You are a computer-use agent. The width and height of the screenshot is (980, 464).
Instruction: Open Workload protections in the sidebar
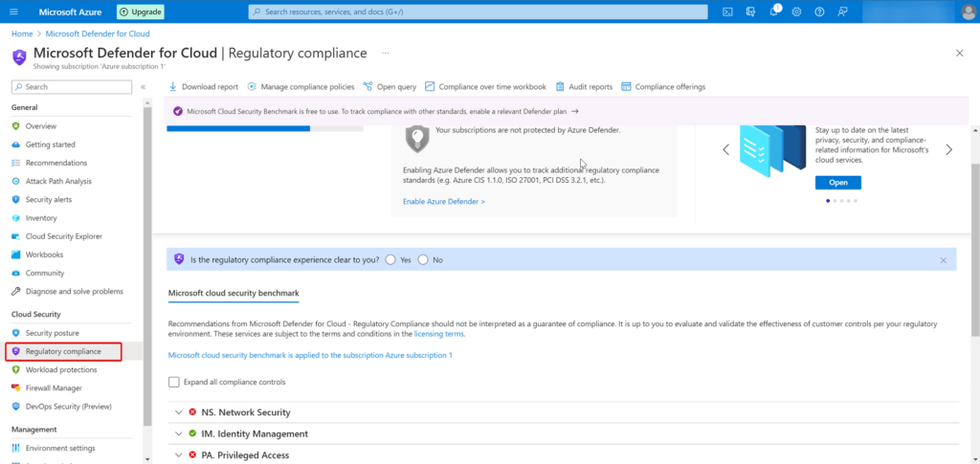pyautogui.click(x=61, y=369)
